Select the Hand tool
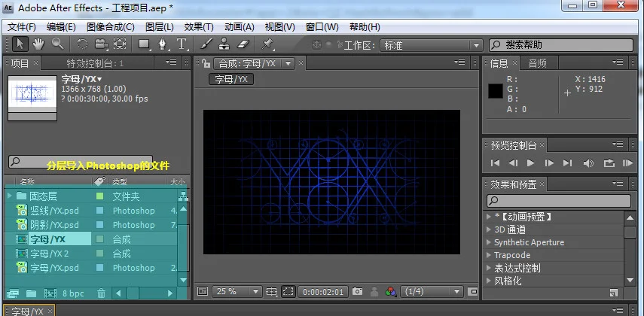The image size is (644, 316). click(x=38, y=44)
